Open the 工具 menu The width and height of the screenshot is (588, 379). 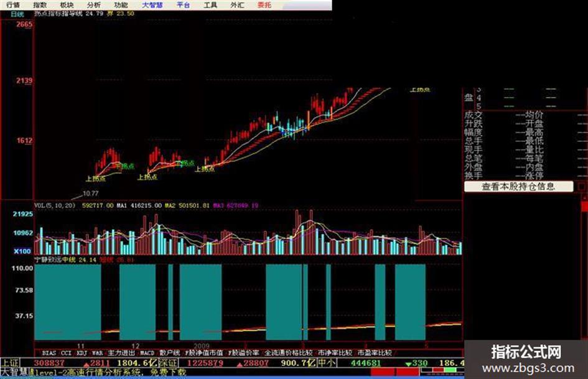point(210,5)
